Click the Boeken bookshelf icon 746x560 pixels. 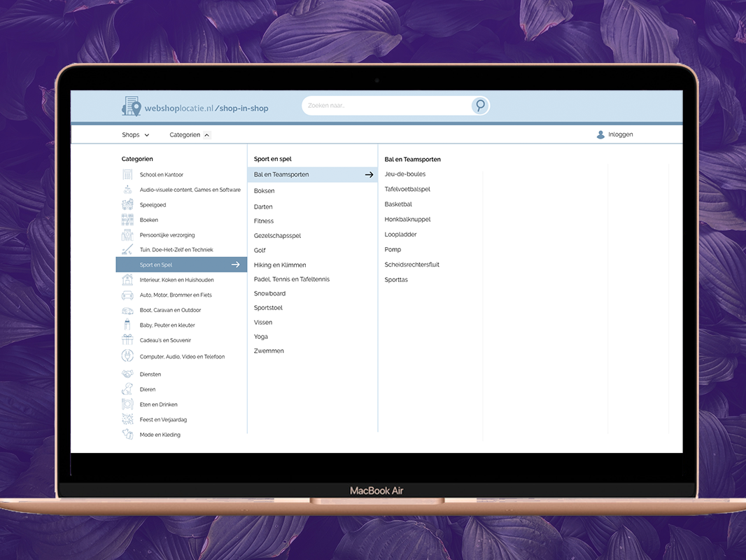pyautogui.click(x=127, y=220)
